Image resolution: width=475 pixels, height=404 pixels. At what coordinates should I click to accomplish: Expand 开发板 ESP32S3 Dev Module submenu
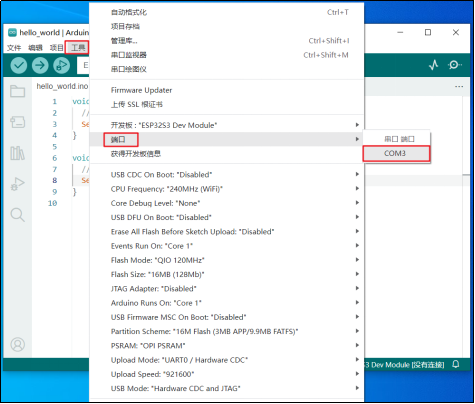227,125
